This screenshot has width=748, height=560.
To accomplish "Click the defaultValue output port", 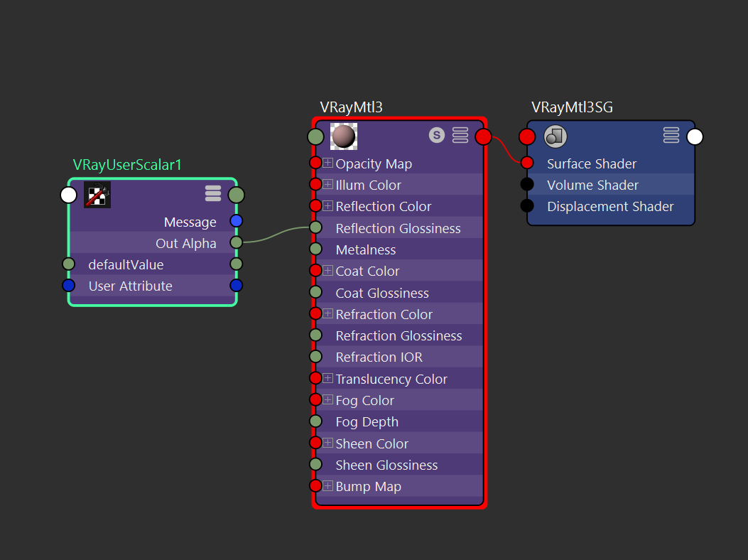I will point(236,264).
